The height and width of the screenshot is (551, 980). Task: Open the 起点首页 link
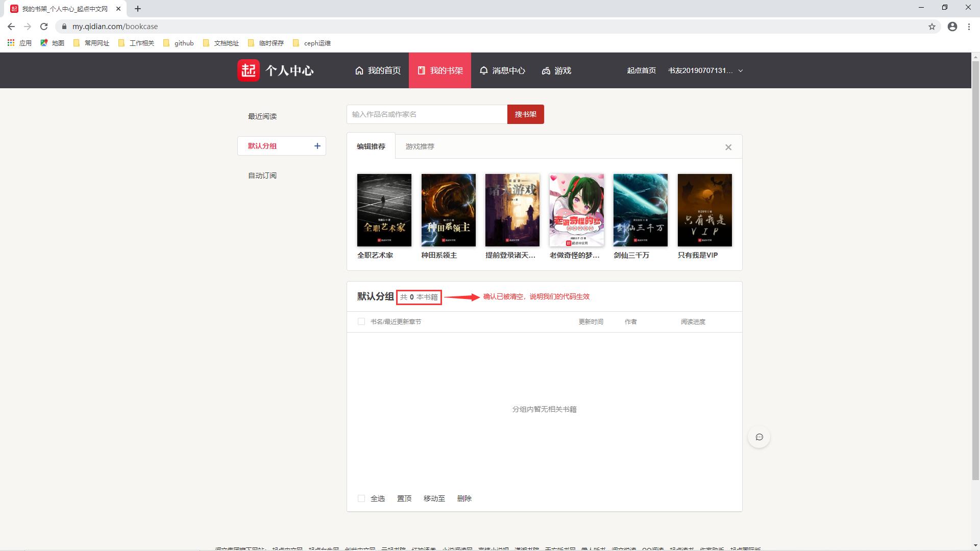pyautogui.click(x=641, y=70)
